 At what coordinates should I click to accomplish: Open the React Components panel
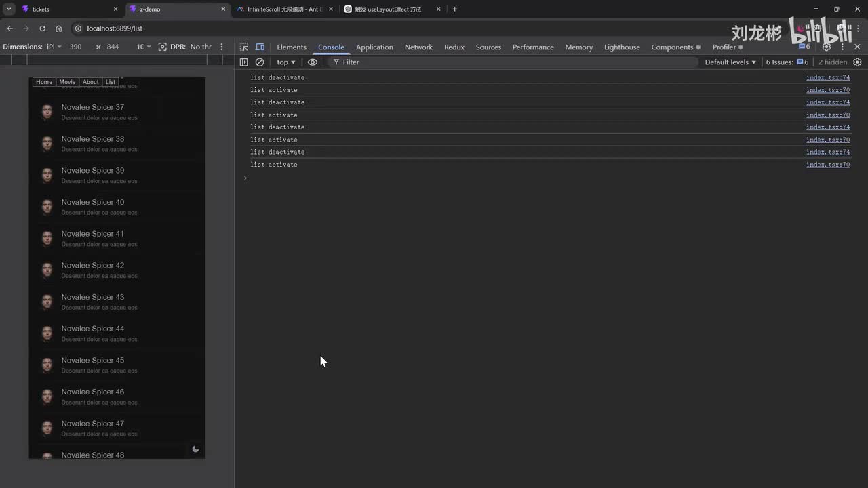click(x=676, y=47)
